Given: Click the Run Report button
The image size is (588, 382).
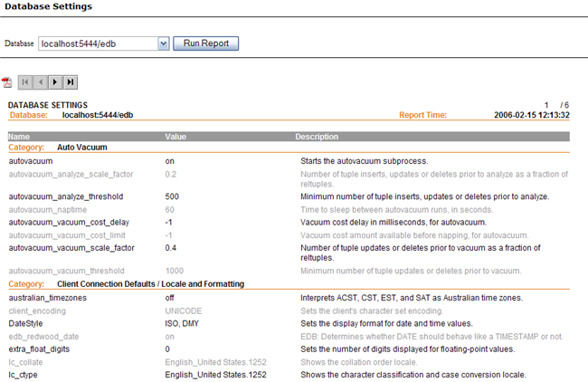Looking at the screenshot, I should tap(206, 43).
